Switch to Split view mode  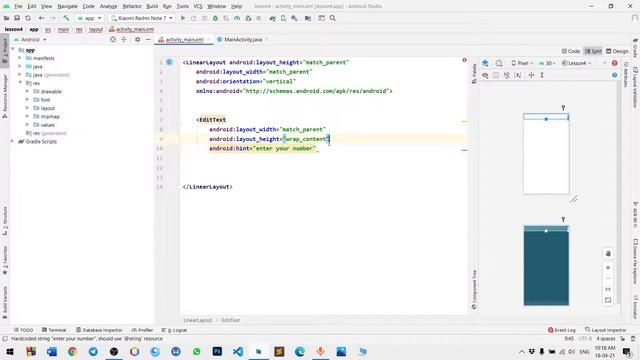pyautogui.click(x=593, y=51)
